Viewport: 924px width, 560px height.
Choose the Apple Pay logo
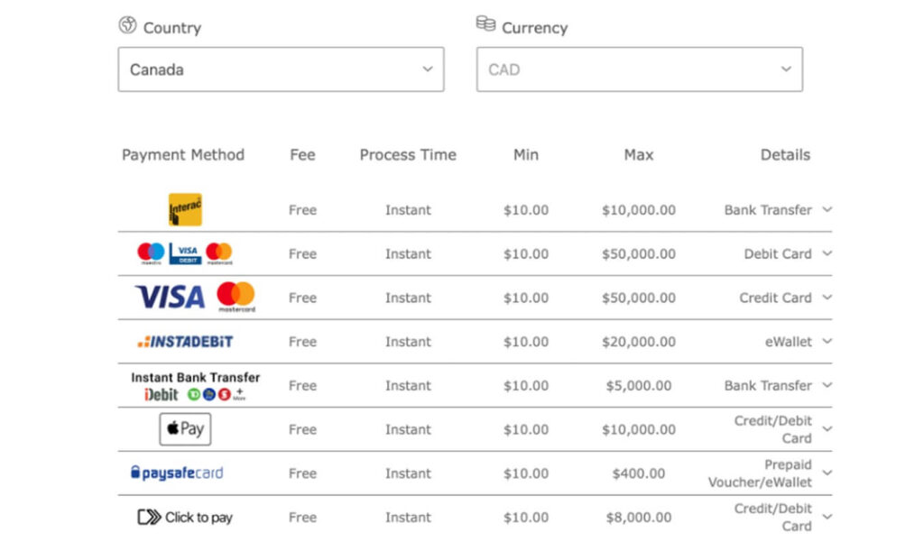coord(185,429)
